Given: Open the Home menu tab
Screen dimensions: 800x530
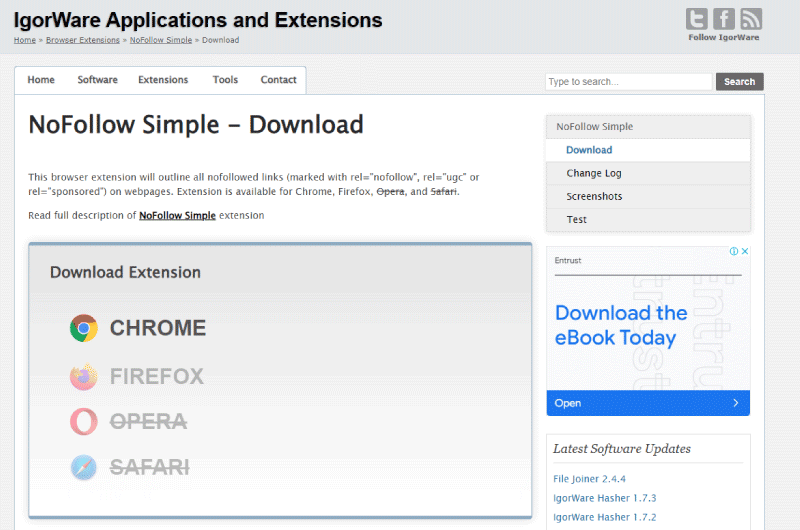Looking at the screenshot, I should (41, 80).
